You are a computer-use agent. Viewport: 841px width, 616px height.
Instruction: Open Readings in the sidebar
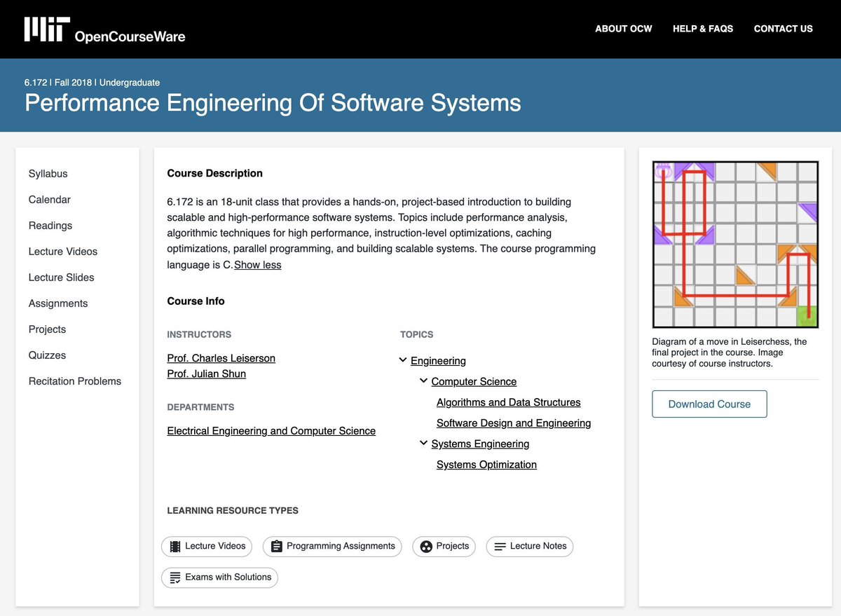pyautogui.click(x=50, y=226)
